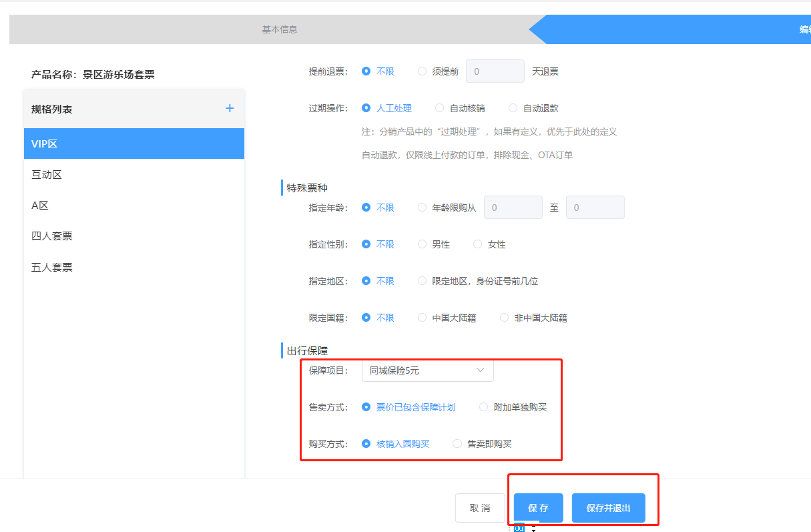Click the 取消 button

(479, 508)
